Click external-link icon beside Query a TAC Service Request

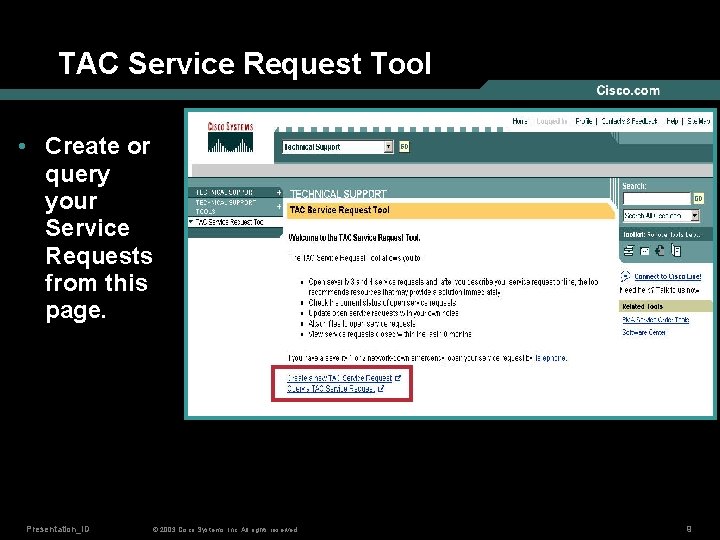[380, 388]
